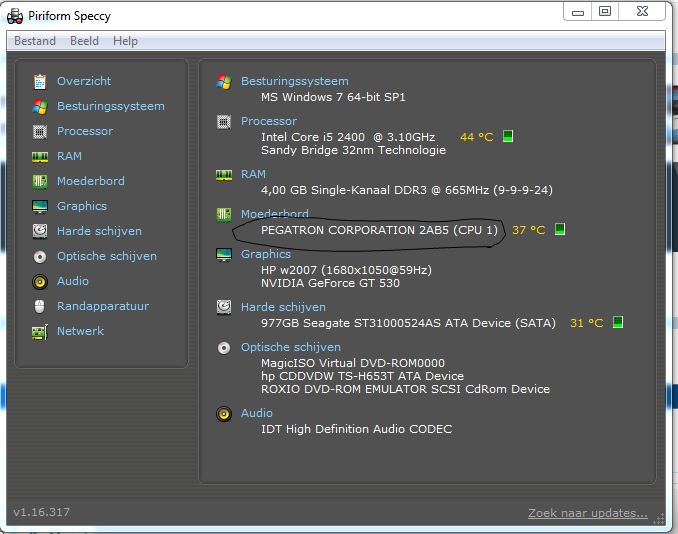Open Moederbord section from sidebar
This screenshot has height=534, width=678.
[x=91, y=181]
